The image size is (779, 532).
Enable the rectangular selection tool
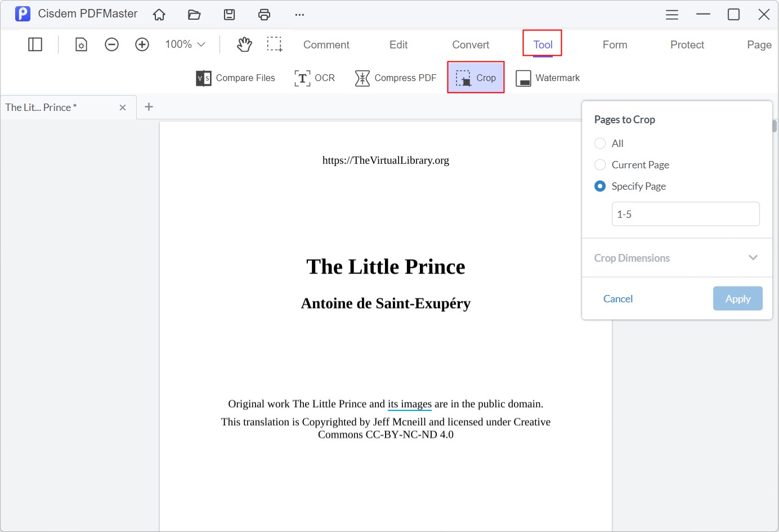click(275, 44)
